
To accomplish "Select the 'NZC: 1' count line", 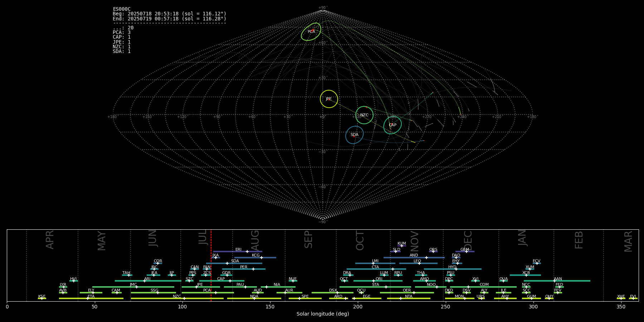I will click(122, 47).
